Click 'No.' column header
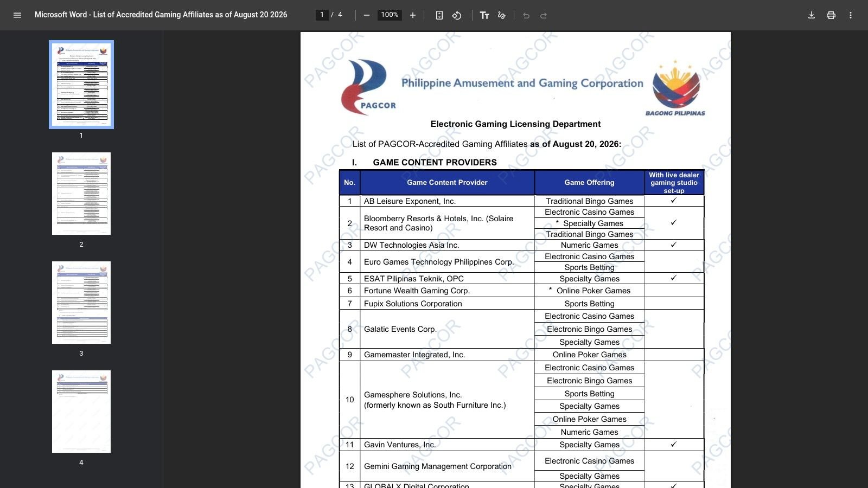The image size is (868, 488). point(350,183)
